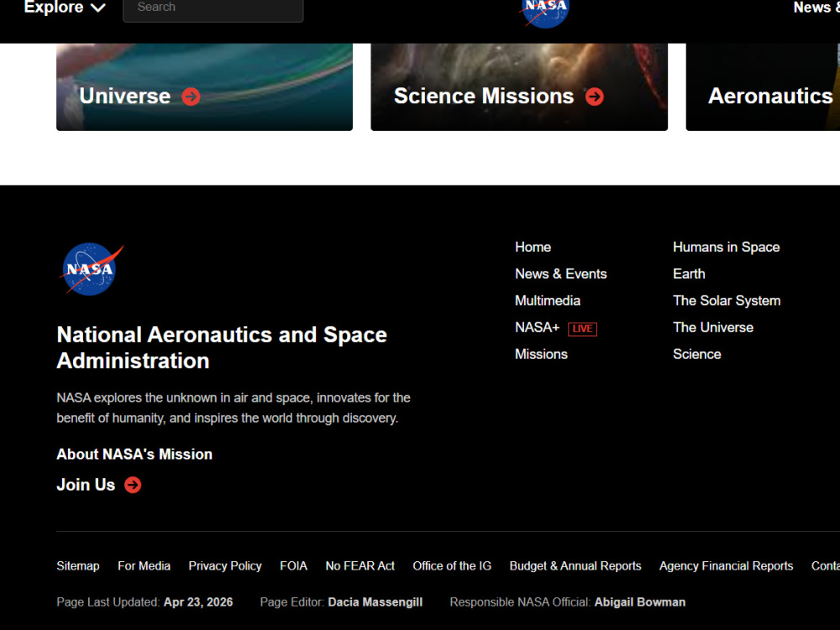Open Budget & Annual Reports link
Image resolution: width=840 pixels, height=630 pixels.
tap(575, 566)
